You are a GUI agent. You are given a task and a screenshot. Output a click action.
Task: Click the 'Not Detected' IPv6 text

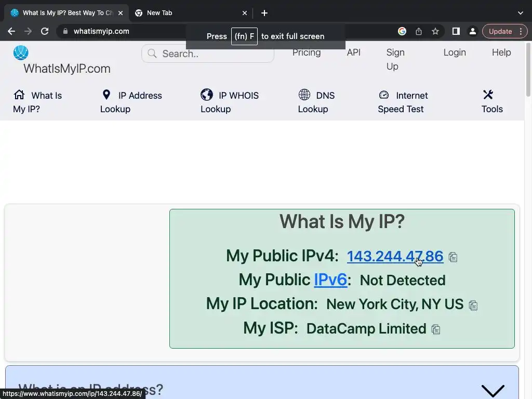point(403,280)
